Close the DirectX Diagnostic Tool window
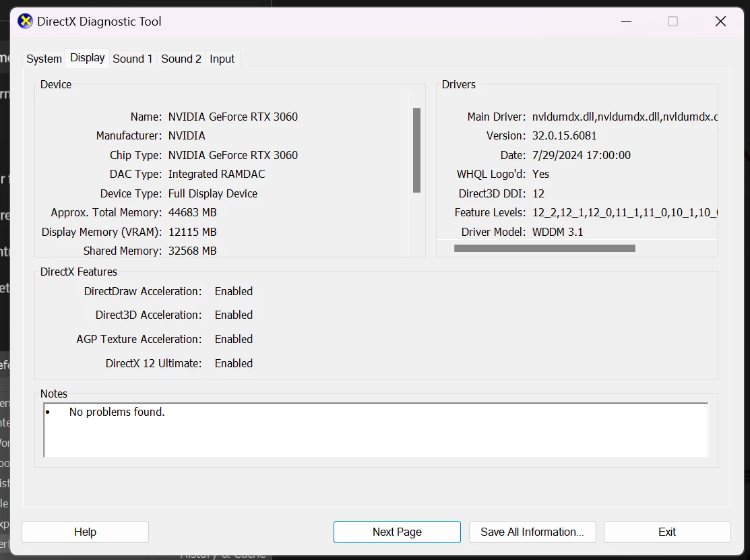750x560 pixels. 720,21
